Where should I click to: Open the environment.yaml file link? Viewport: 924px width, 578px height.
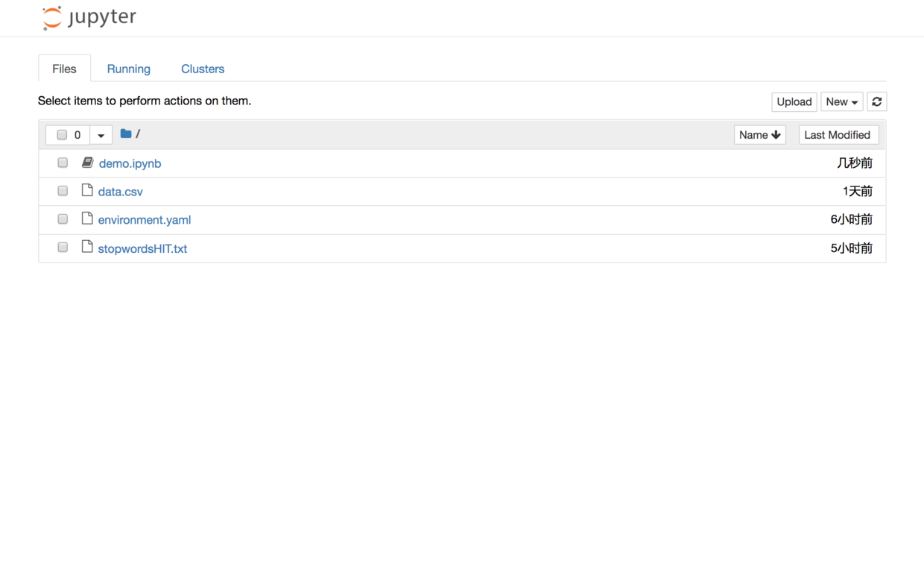coord(145,220)
